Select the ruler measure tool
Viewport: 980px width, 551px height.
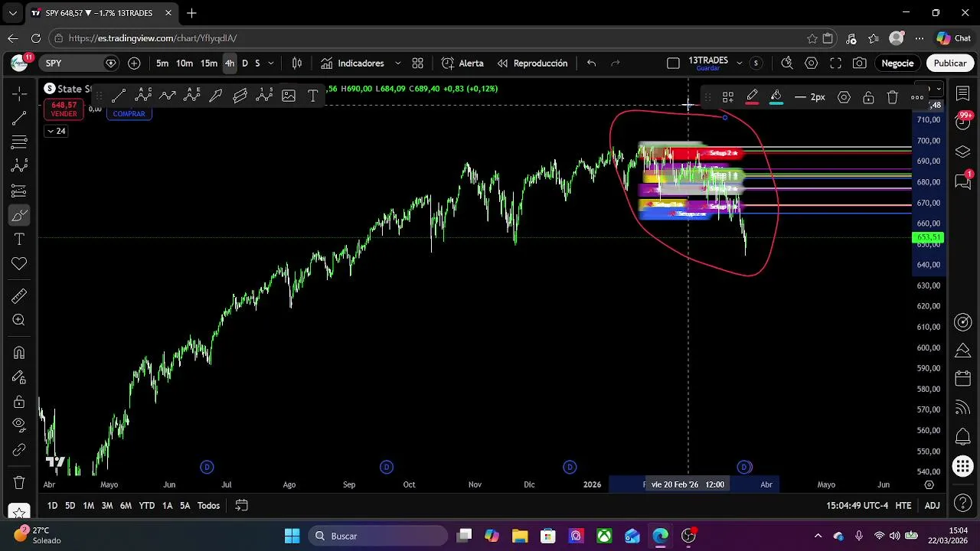[x=19, y=296]
